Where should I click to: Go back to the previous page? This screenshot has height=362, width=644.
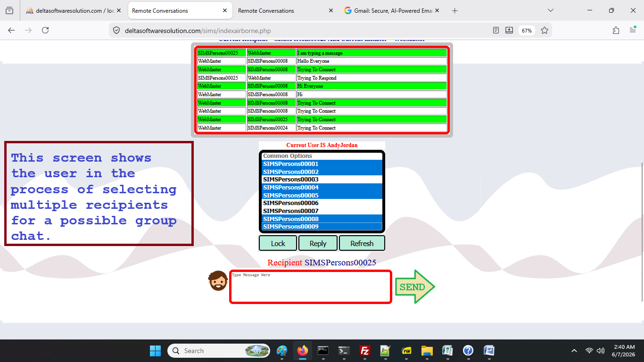[x=11, y=30]
